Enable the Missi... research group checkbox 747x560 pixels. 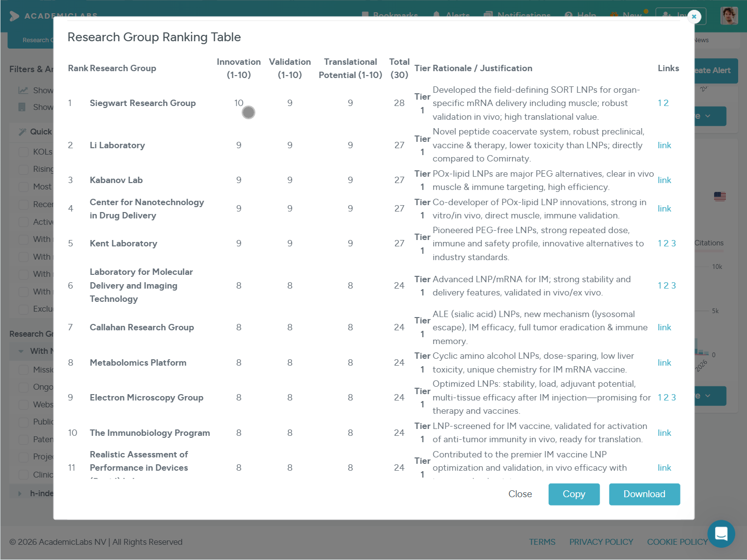tap(23, 370)
